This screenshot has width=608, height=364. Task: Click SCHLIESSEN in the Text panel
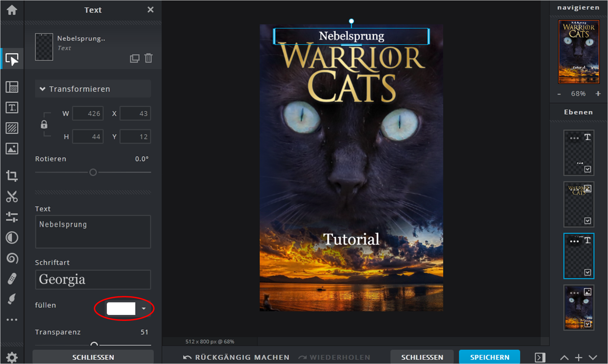click(x=93, y=357)
